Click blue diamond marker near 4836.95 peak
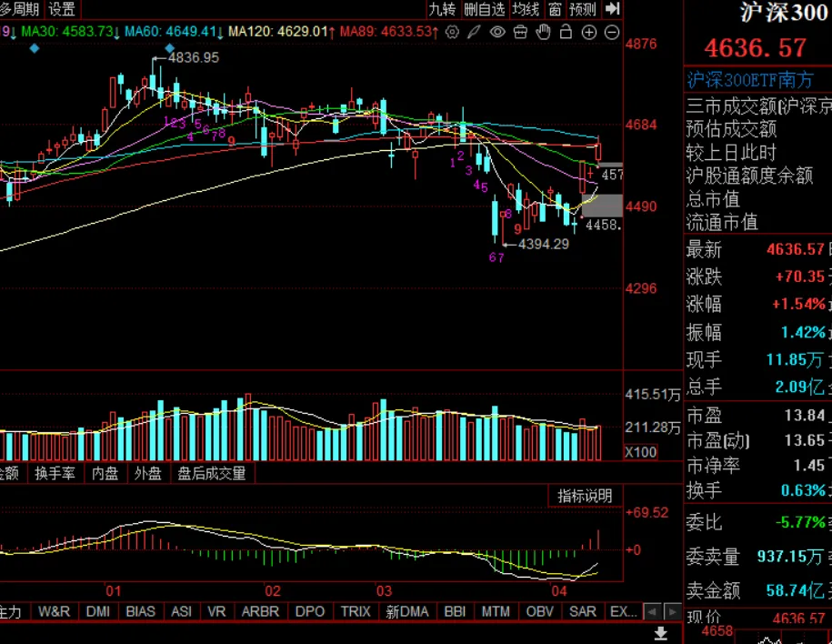Viewport: 832px width, 644px height. coord(170,48)
